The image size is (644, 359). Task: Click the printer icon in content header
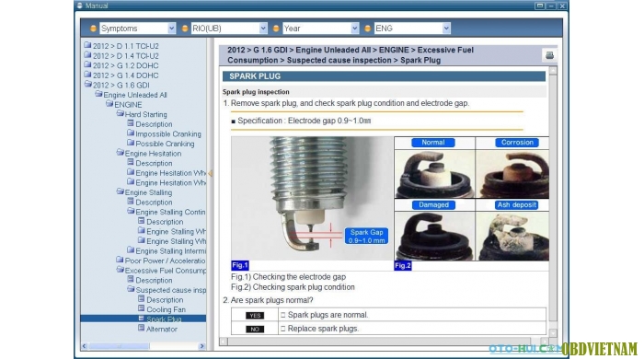(x=549, y=55)
